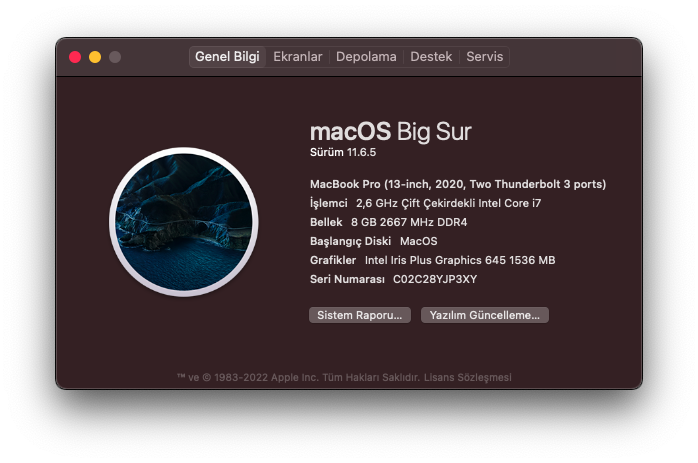Click the serial number C02C28YJP3XY
The image size is (698, 463).
point(435,279)
